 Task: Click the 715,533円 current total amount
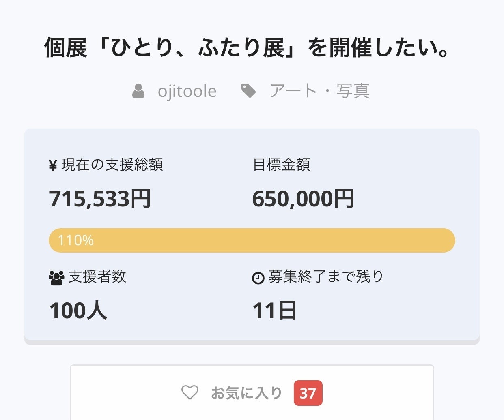100,199
